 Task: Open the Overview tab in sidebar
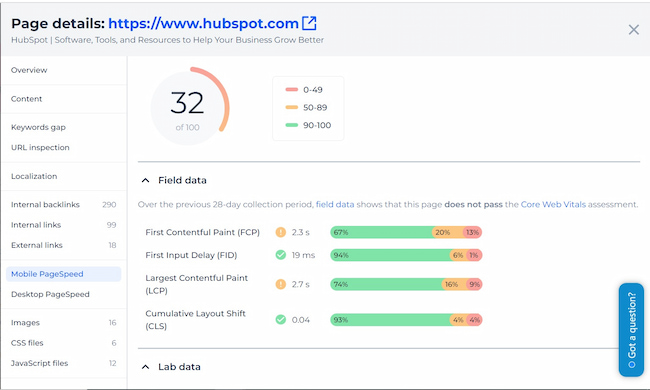(29, 70)
